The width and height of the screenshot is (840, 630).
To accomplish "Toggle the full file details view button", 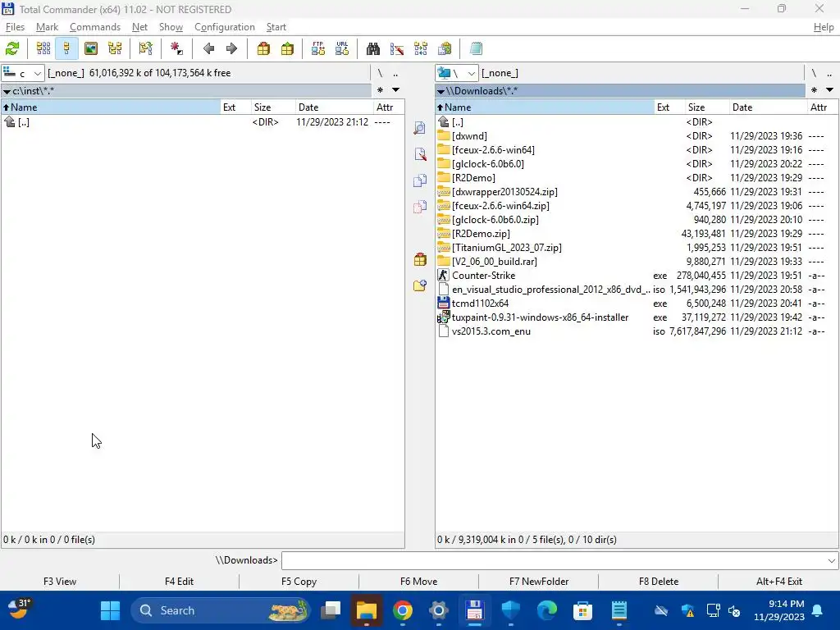I will (x=67, y=48).
